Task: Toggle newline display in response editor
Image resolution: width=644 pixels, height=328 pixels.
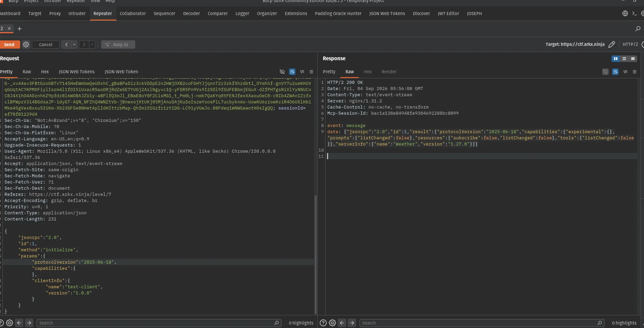Action: (625, 72)
